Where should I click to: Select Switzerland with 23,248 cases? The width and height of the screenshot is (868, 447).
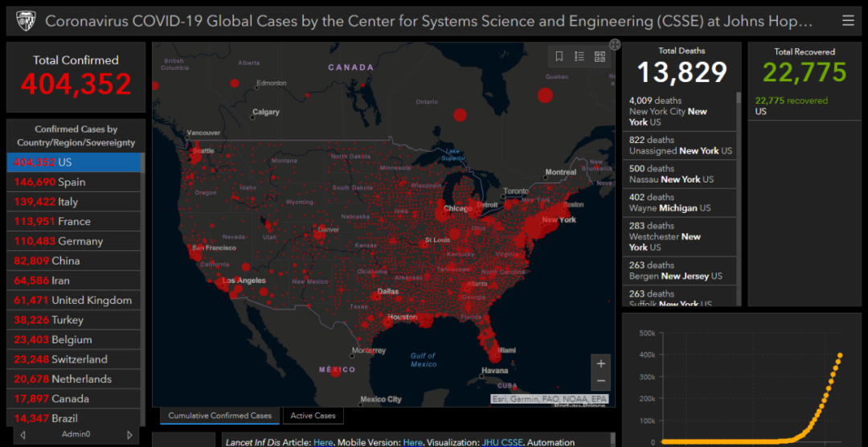[x=74, y=359]
